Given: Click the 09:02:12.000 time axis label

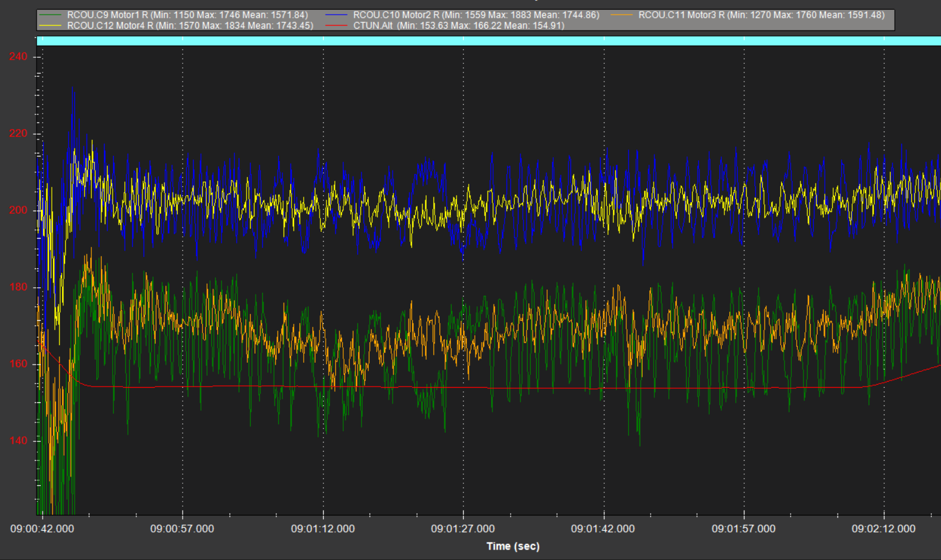Looking at the screenshot, I should [883, 529].
